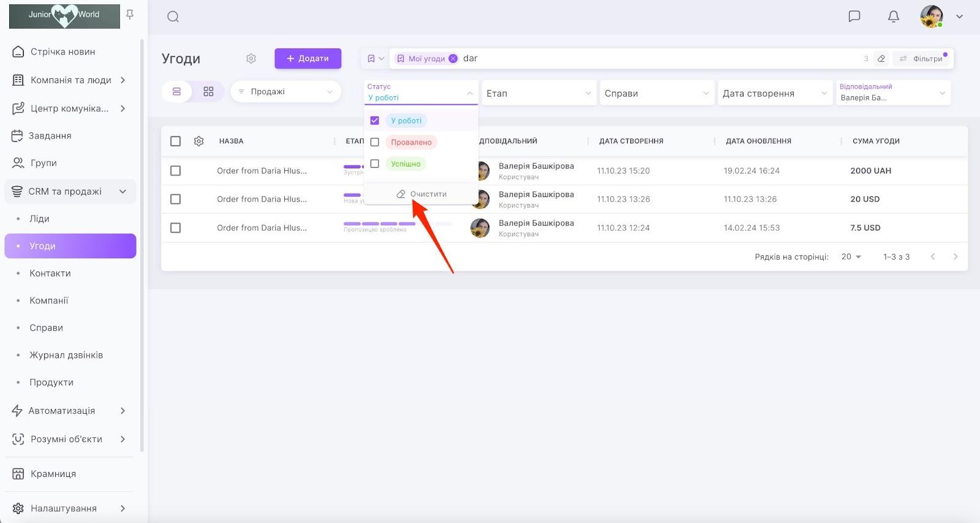Click Очистити to clear status filter
Screen dimensions: 980x523
coord(421,194)
